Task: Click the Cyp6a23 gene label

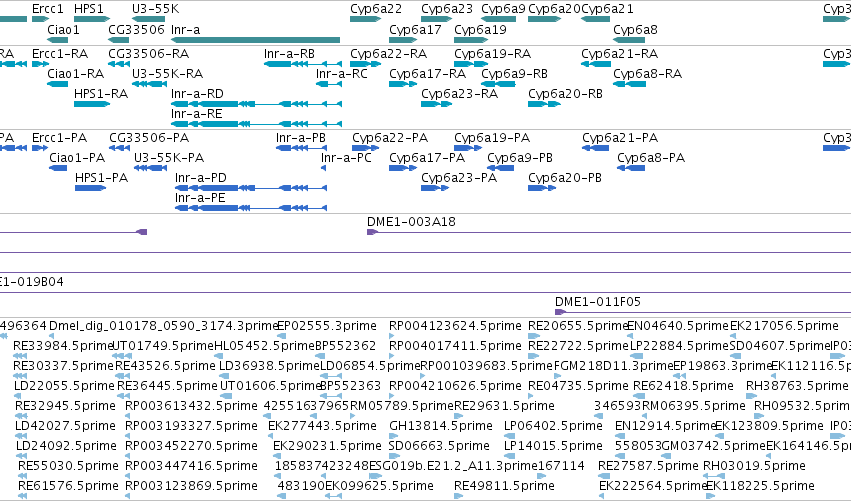Action: [x=447, y=9]
